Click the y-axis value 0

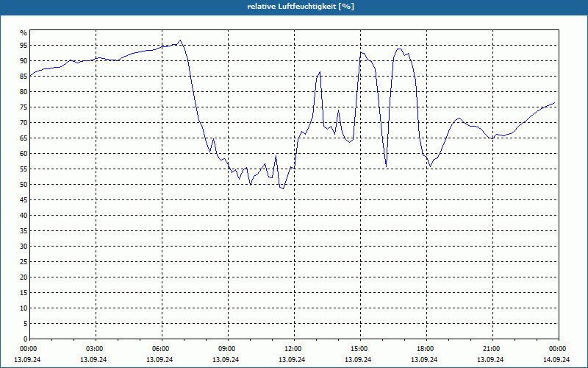(x=25, y=339)
